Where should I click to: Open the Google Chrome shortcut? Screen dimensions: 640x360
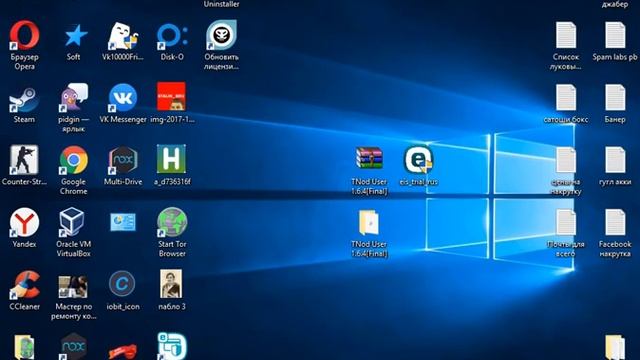point(74,160)
